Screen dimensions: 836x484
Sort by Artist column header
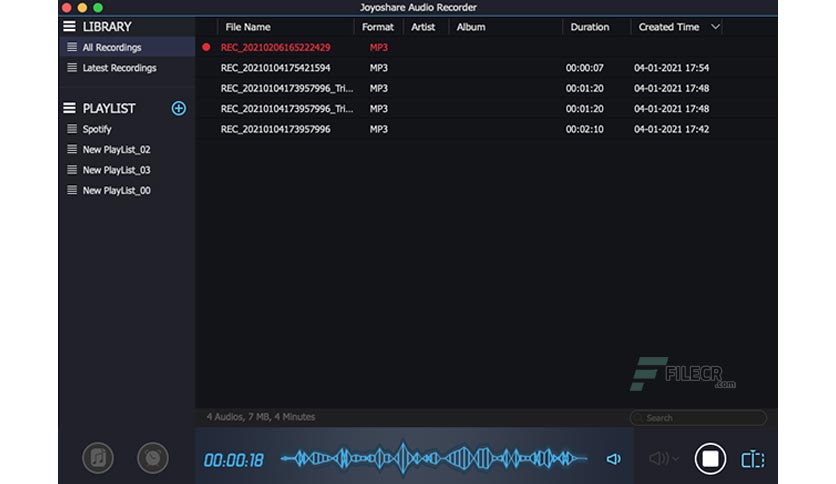(x=423, y=27)
